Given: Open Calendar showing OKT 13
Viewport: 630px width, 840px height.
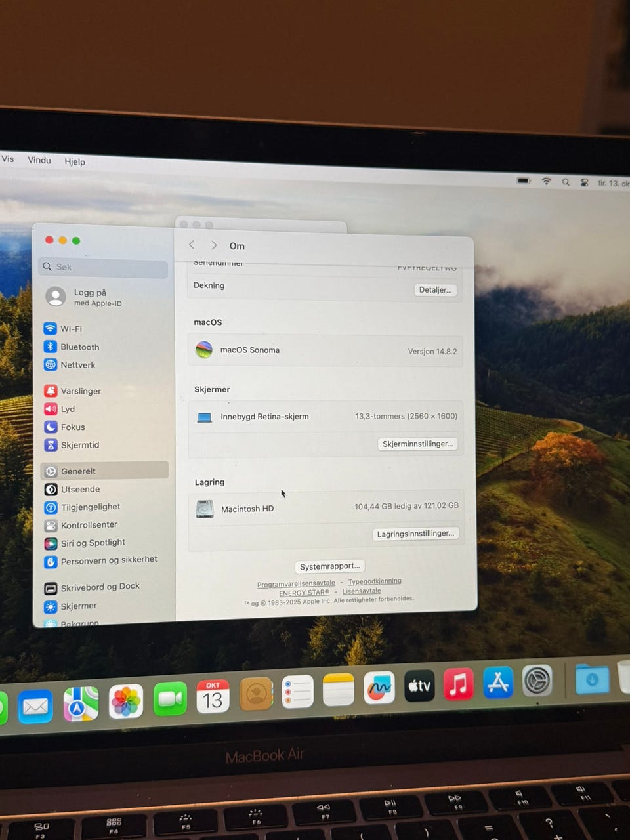Looking at the screenshot, I should point(213,697).
